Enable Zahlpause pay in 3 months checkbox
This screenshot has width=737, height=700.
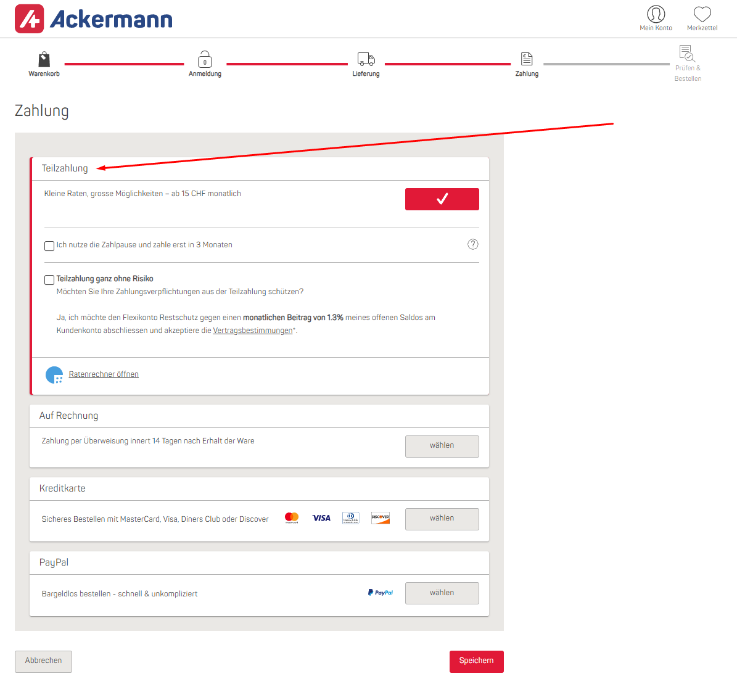tap(49, 246)
